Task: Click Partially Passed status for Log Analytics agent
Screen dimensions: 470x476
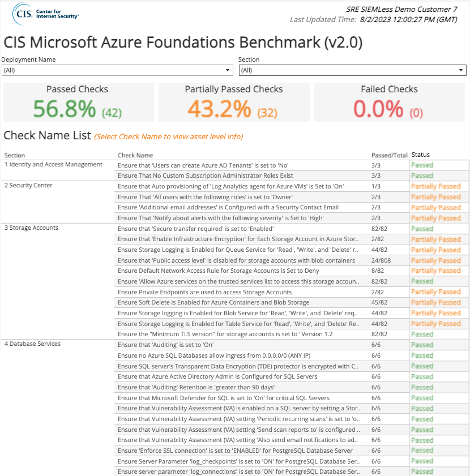Action: [436, 186]
